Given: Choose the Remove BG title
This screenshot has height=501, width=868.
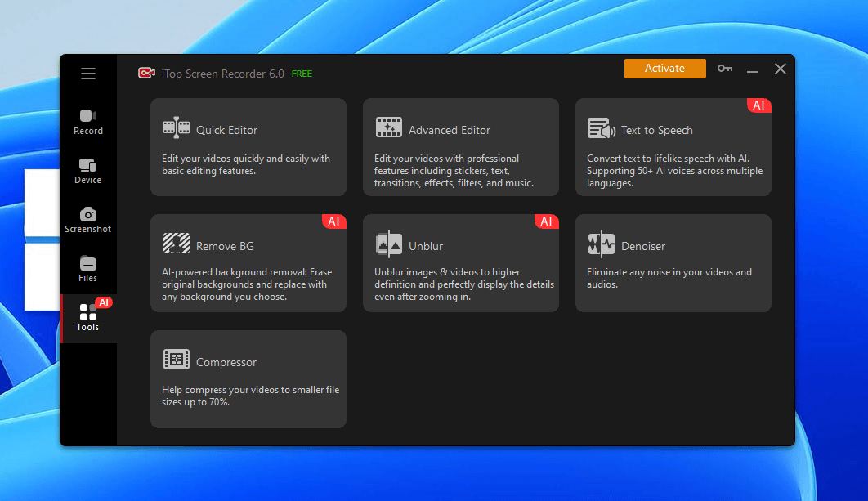Looking at the screenshot, I should (x=225, y=246).
